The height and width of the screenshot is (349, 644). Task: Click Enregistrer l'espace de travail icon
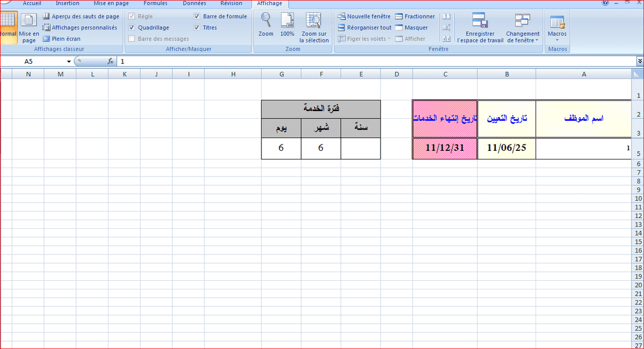point(480,21)
